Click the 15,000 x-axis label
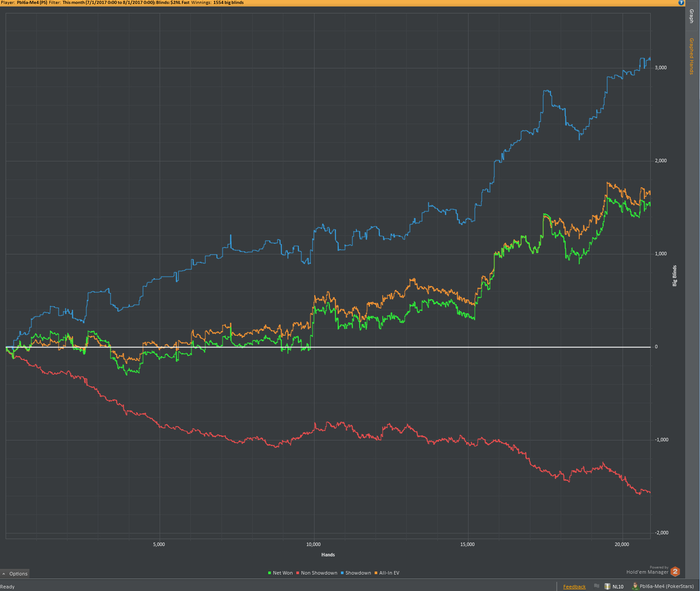Viewport: 700px width, 591px height. [x=467, y=544]
